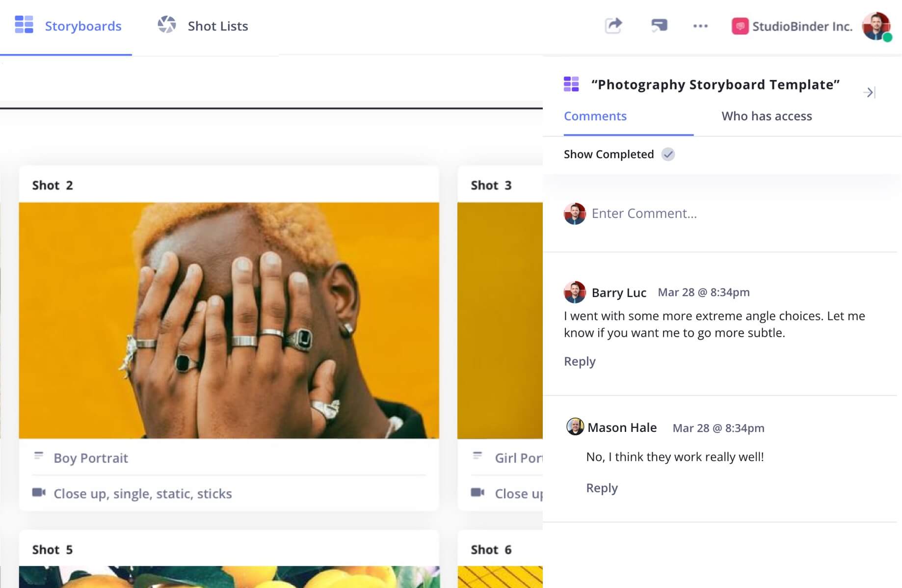Click the Close up, single, static, sticks text

(x=142, y=494)
